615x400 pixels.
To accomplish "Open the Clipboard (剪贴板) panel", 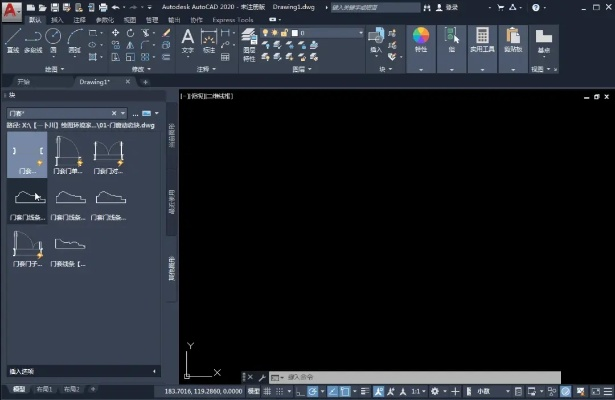I will click(x=514, y=39).
